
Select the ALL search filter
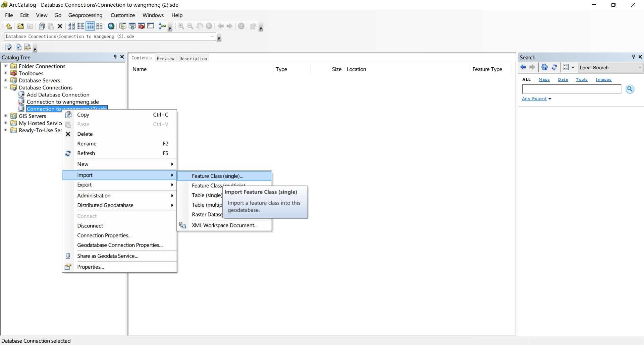[x=527, y=79]
